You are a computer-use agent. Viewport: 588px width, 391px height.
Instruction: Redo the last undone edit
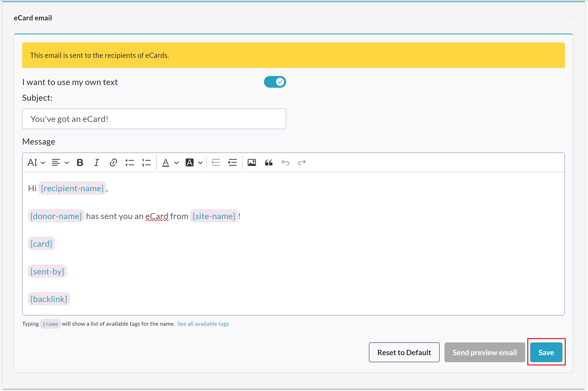click(x=302, y=163)
